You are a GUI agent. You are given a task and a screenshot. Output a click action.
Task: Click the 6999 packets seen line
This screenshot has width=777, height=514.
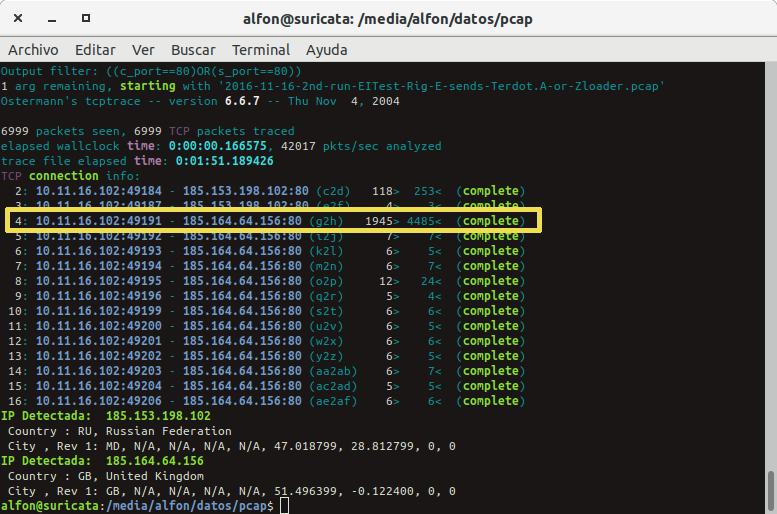(x=148, y=131)
